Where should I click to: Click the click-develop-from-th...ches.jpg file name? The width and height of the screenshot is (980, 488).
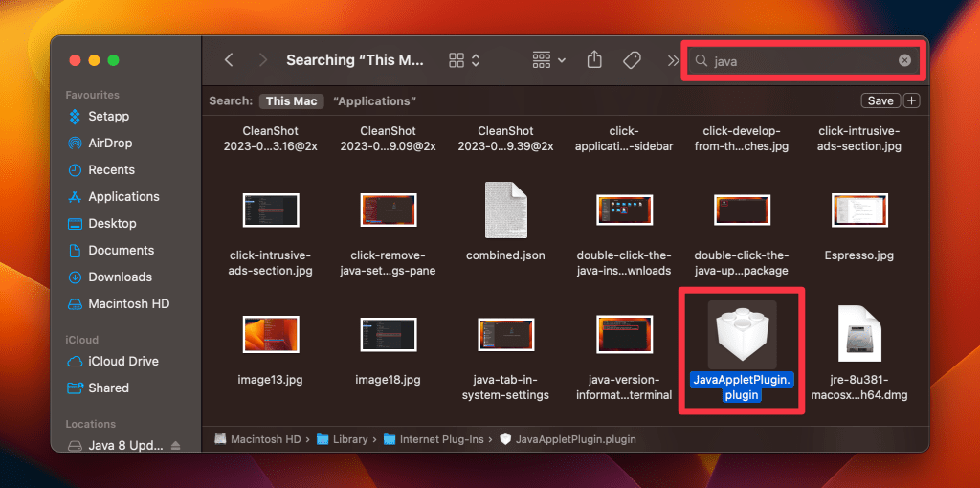[x=742, y=139]
